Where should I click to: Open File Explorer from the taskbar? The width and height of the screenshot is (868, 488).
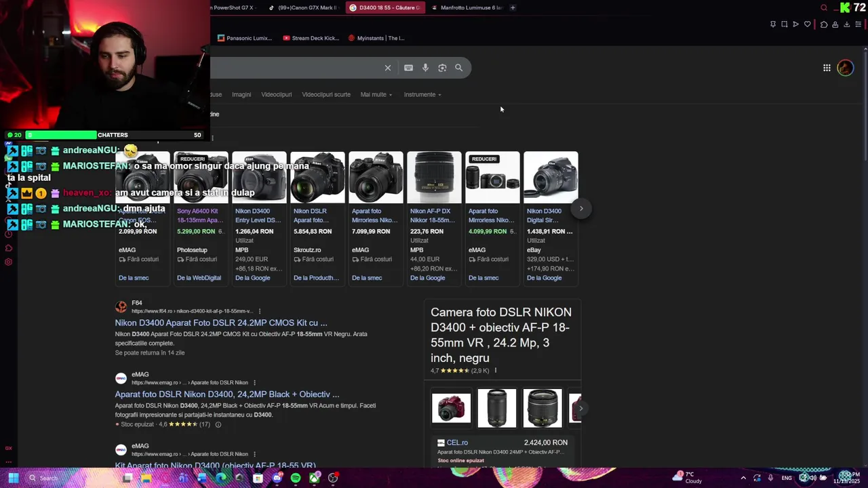(x=146, y=478)
